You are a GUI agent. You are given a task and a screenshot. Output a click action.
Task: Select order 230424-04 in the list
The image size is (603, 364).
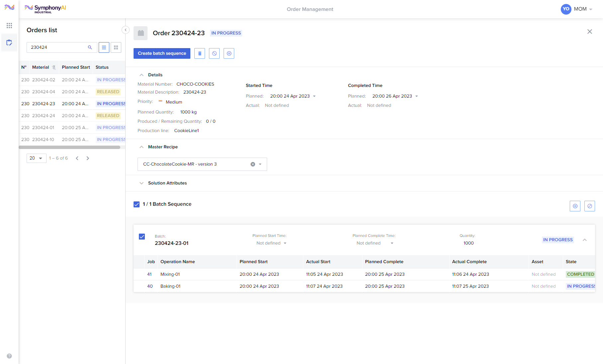(x=44, y=92)
